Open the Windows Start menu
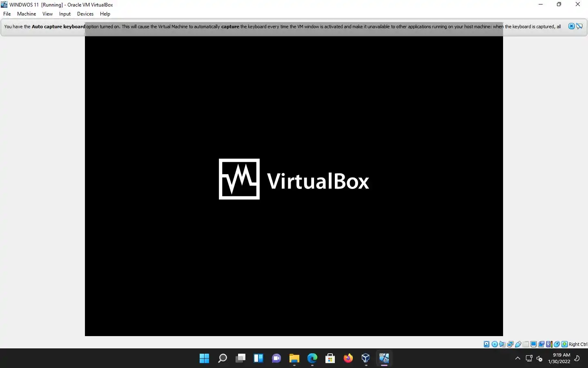Image resolution: width=588 pixels, height=368 pixels. click(x=204, y=359)
